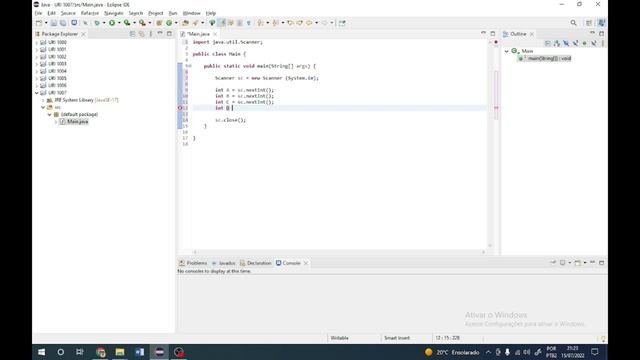Open the Refactor menu
This screenshot has width=640, height=360.
coord(90,13)
